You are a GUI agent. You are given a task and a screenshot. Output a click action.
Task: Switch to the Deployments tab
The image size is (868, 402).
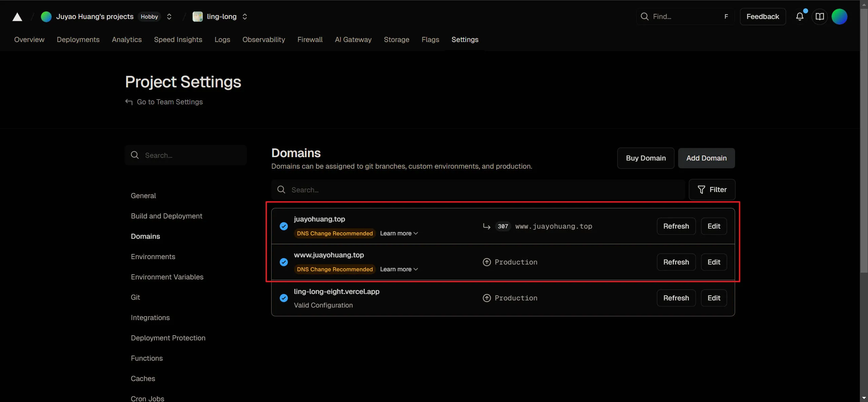78,40
